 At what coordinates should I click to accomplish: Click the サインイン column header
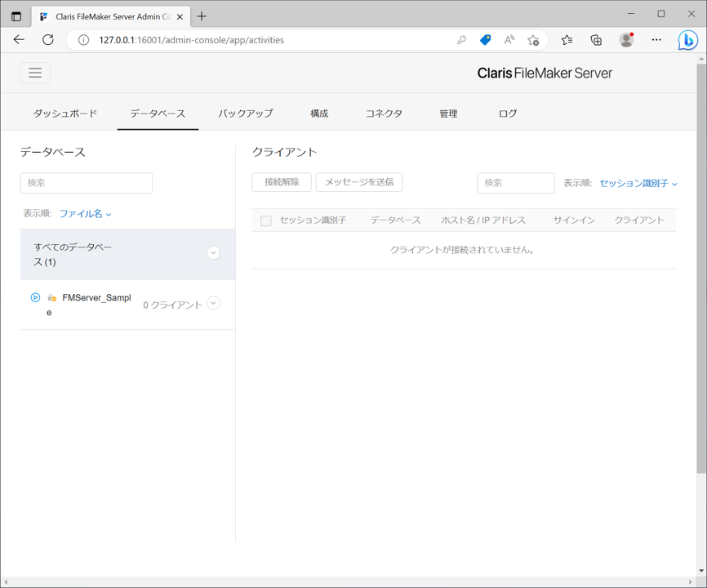pyautogui.click(x=574, y=220)
